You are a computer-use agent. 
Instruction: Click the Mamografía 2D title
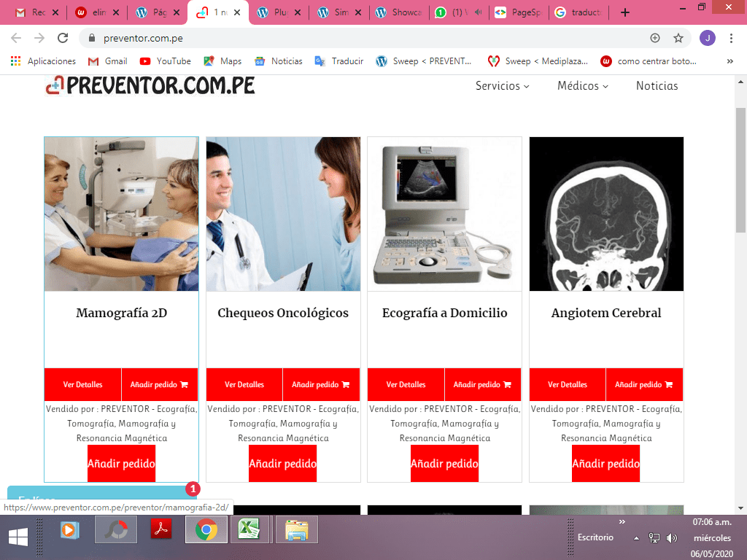(122, 313)
